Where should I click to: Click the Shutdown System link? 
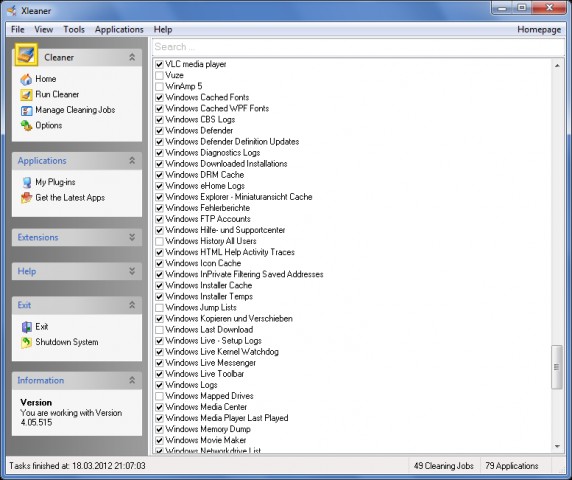(x=67, y=342)
